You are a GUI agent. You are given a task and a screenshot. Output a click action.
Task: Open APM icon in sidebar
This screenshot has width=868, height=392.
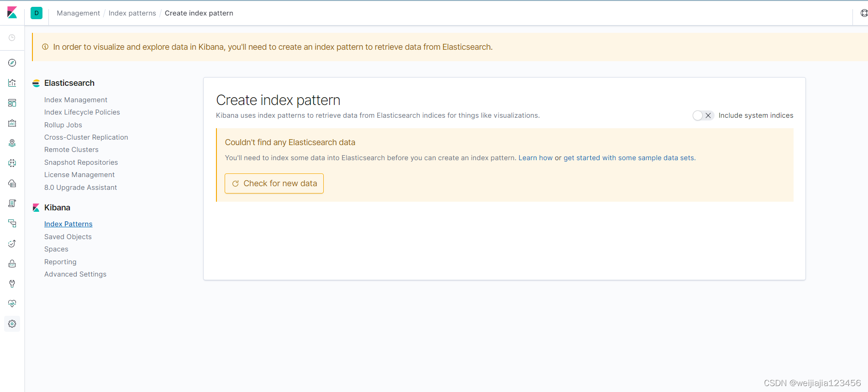[x=12, y=224]
